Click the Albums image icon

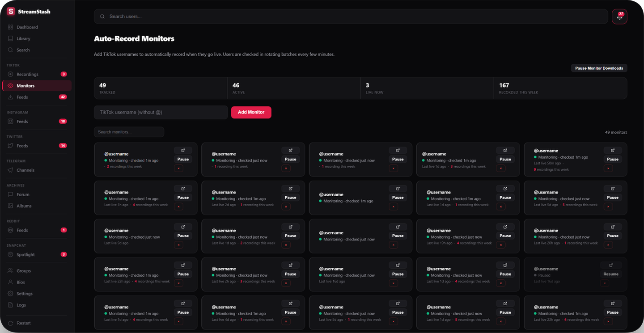coord(11,206)
